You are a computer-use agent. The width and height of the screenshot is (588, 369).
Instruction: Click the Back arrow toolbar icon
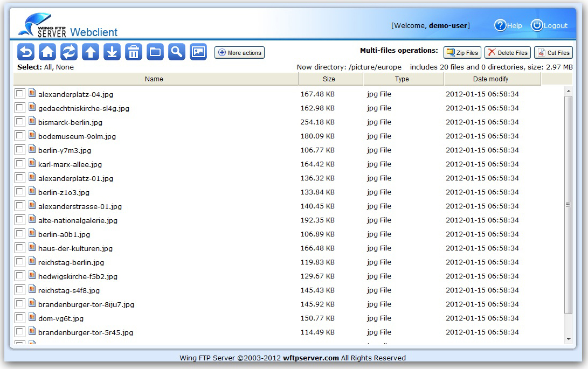pos(26,52)
